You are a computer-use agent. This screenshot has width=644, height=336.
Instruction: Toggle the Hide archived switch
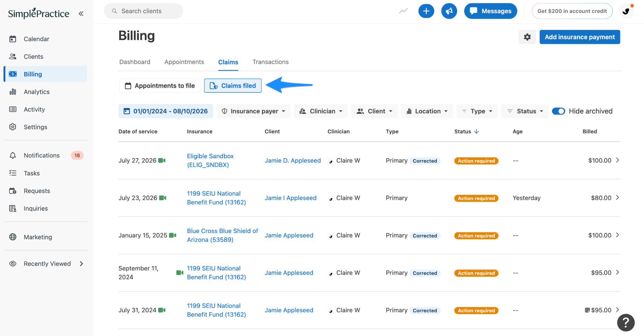coord(558,111)
